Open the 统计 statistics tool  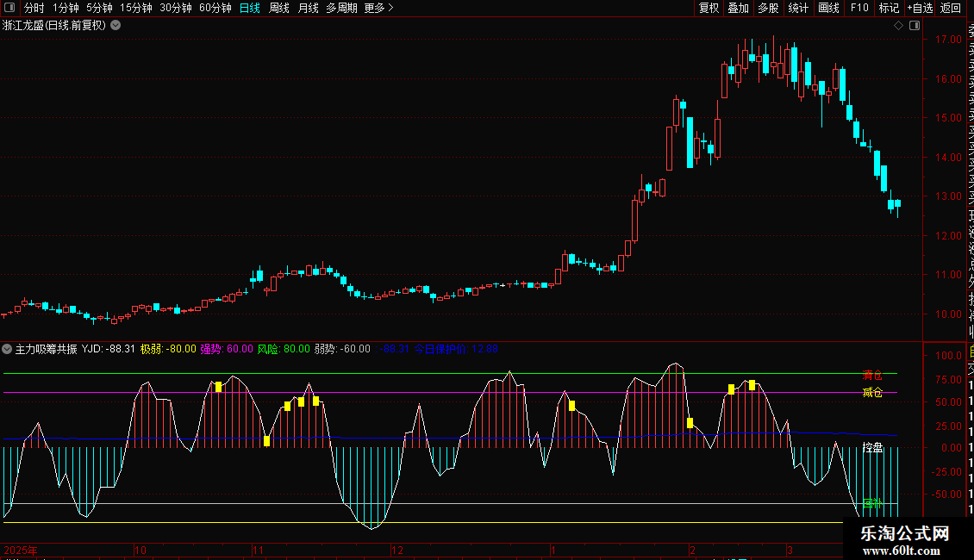798,8
